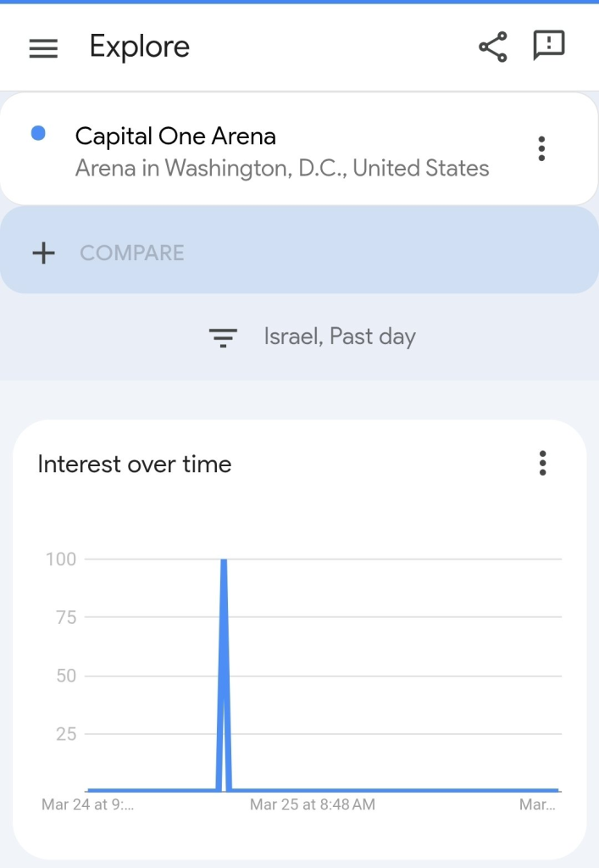The width and height of the screenshot is (599, 868).
Task: Open more options for Capital One Arena
Action: 541,149
